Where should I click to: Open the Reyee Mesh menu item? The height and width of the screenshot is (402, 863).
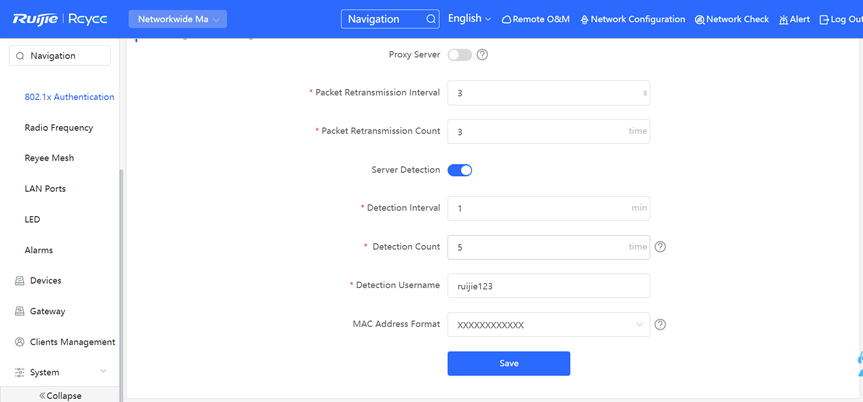tap(49, 158)
